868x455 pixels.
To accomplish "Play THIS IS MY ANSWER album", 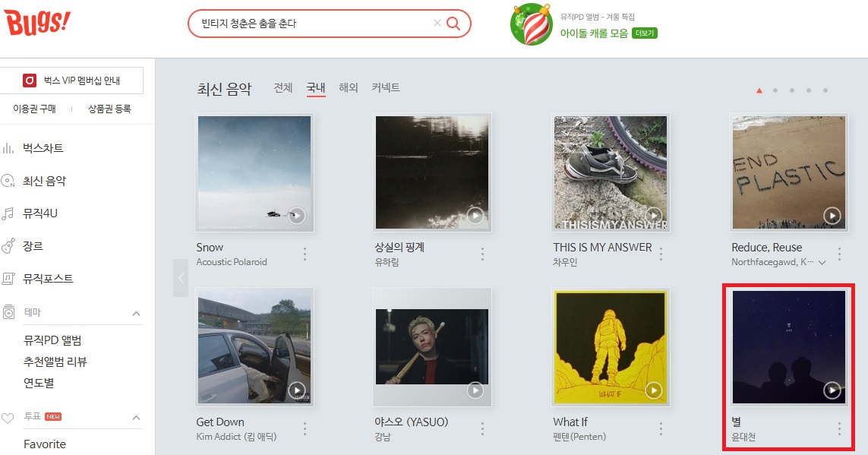I will point(654,215).
